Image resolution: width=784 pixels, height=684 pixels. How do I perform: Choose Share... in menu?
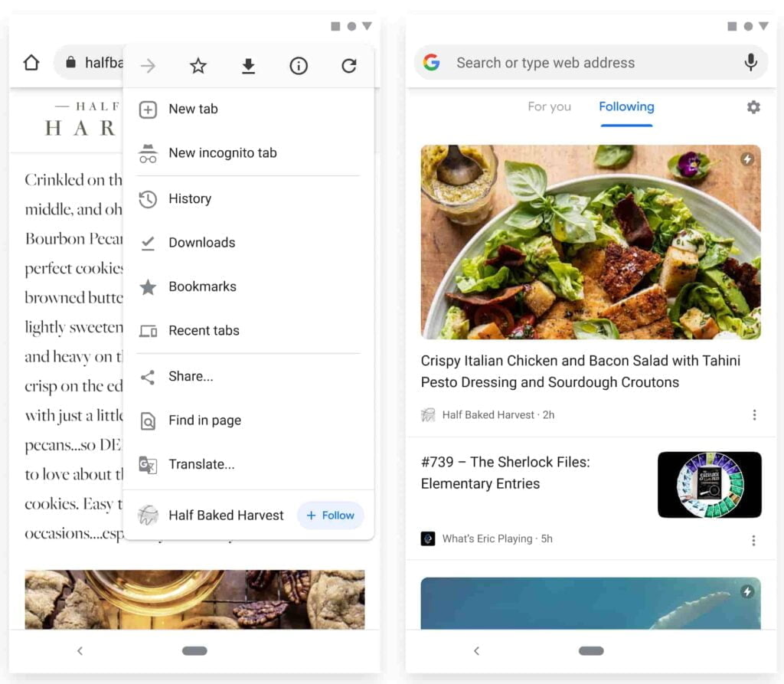coord(249,376)
